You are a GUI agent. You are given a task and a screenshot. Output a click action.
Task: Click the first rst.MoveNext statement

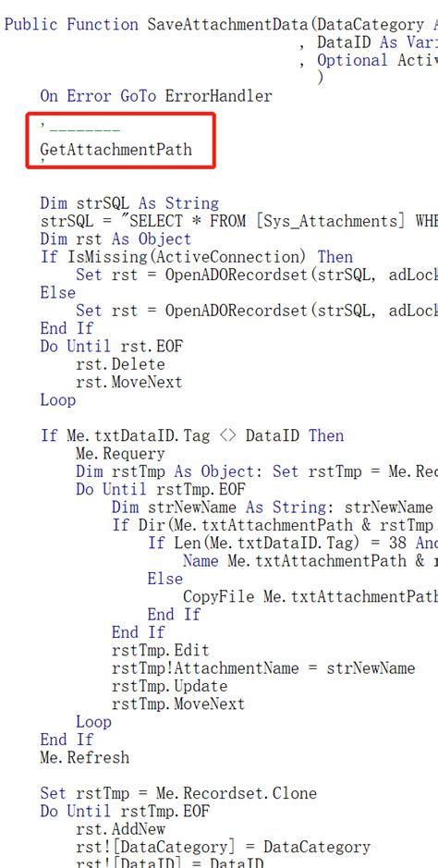pos(128,382)
